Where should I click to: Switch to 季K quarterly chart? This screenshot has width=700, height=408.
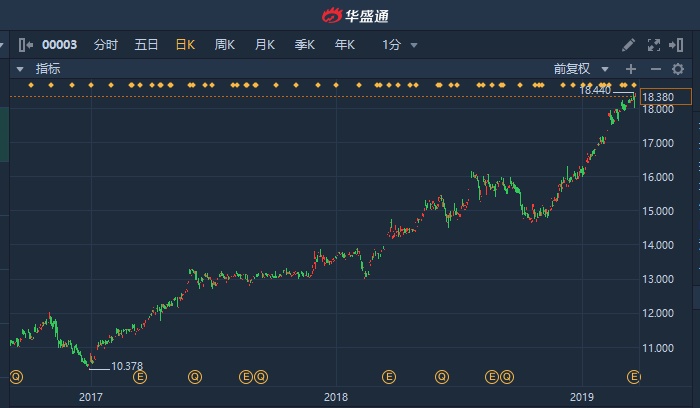(304, 45)
